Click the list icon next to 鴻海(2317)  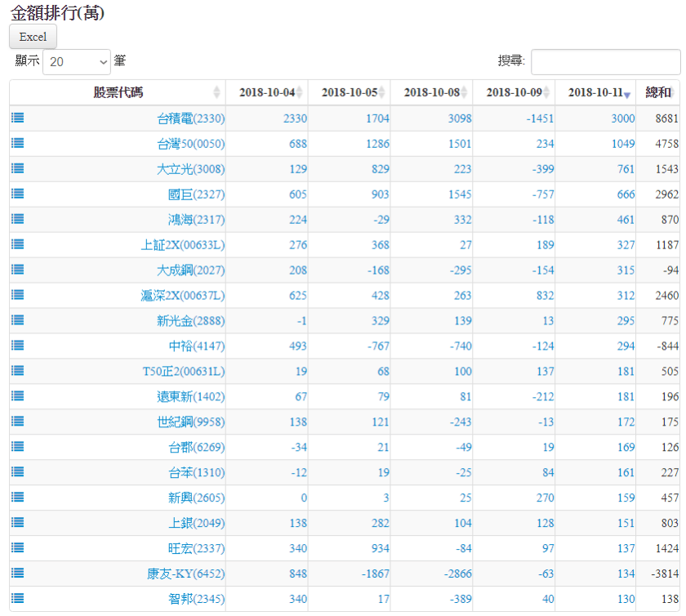pos(18,219)
